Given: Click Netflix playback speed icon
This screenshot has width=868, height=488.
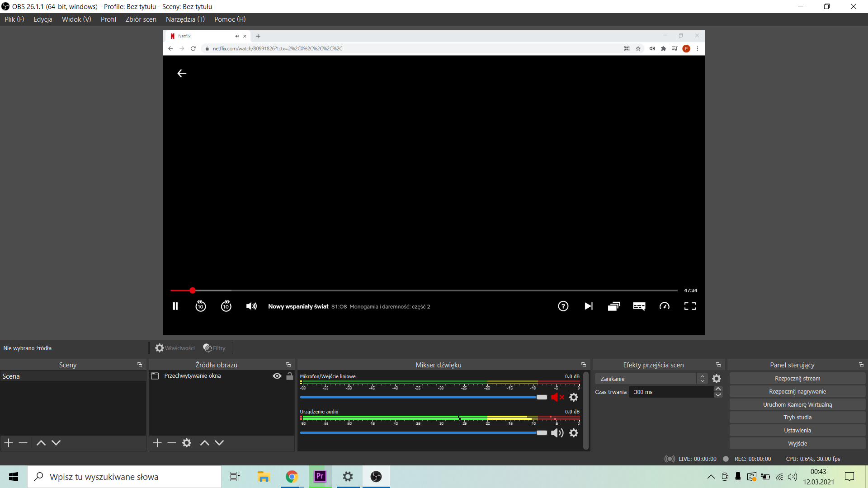Looking at the screenshot, I should click(665, 306).
